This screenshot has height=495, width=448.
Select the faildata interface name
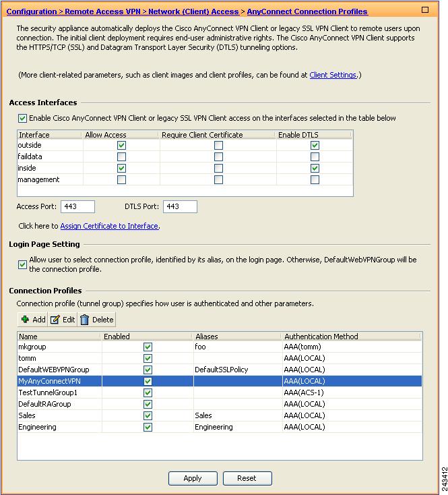[x=30, y=156]
